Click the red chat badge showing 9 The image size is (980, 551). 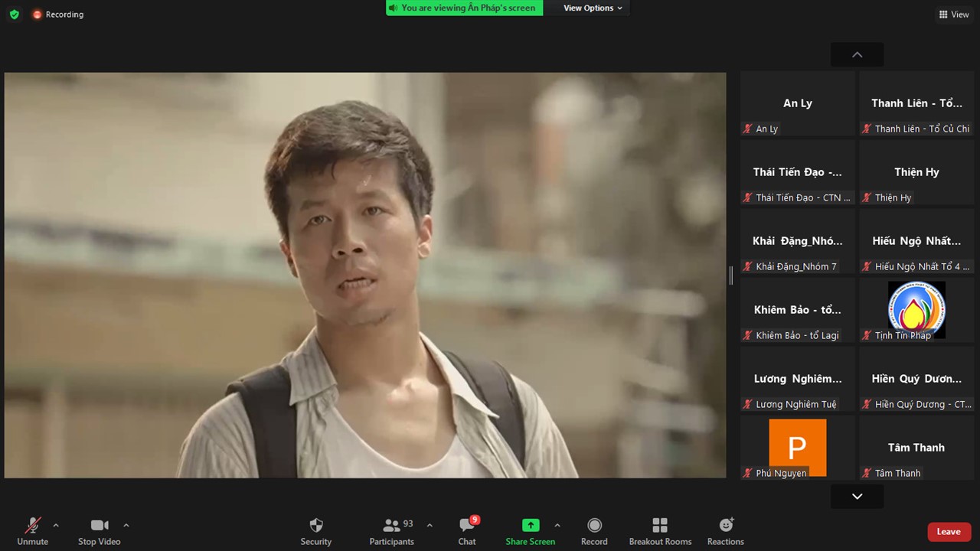[475, 520]
